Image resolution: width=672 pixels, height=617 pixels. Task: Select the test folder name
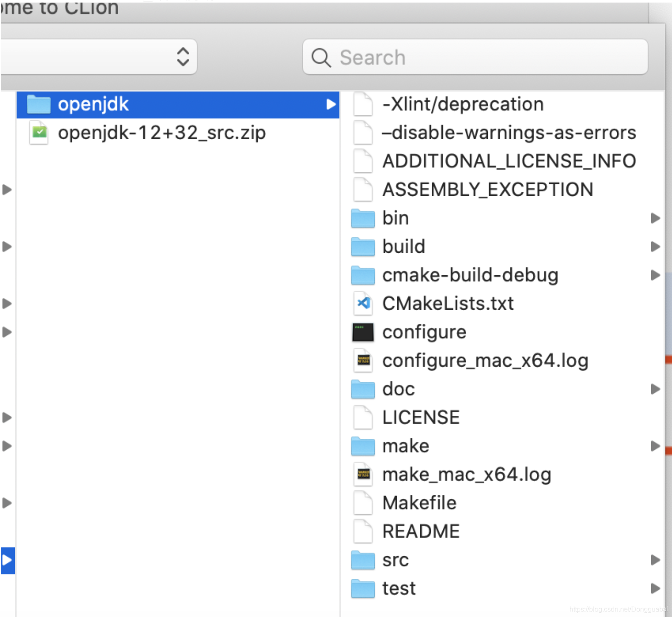pos(399,588)
